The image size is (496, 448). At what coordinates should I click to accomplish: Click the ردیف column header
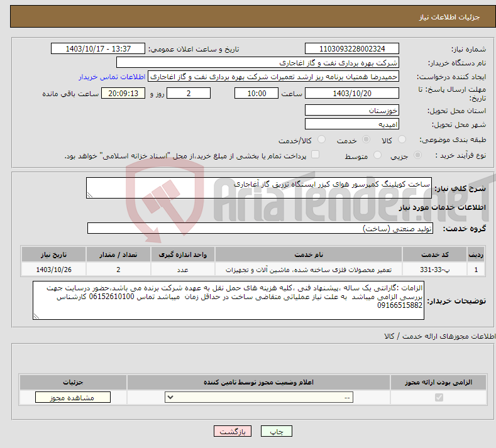pyautogui.click(x=476, y=254)
